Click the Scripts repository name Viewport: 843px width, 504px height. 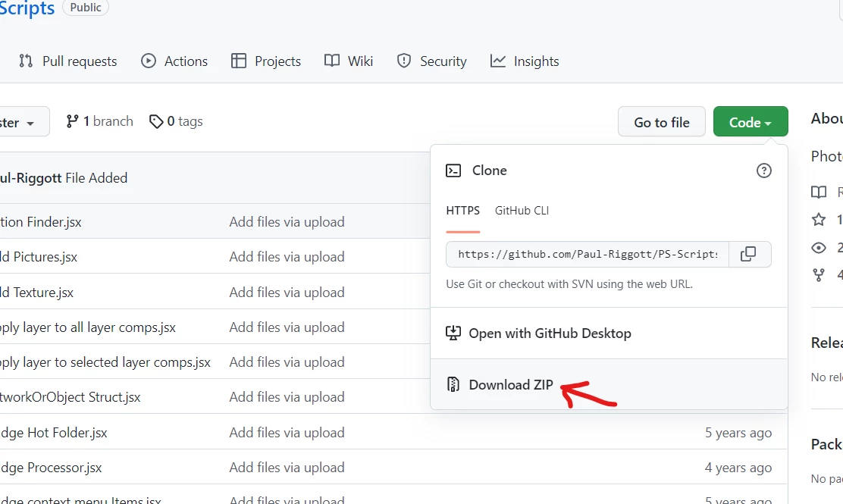[x=27, y=8]
